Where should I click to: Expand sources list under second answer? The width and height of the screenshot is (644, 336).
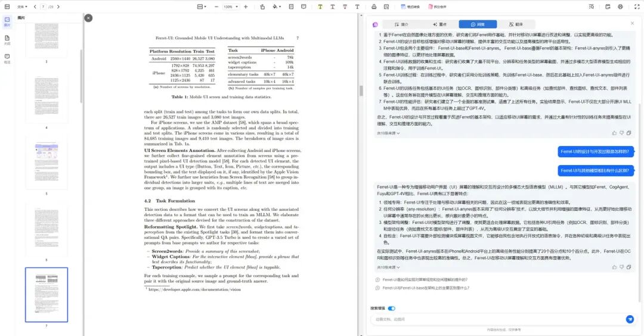tap(388, 267)
